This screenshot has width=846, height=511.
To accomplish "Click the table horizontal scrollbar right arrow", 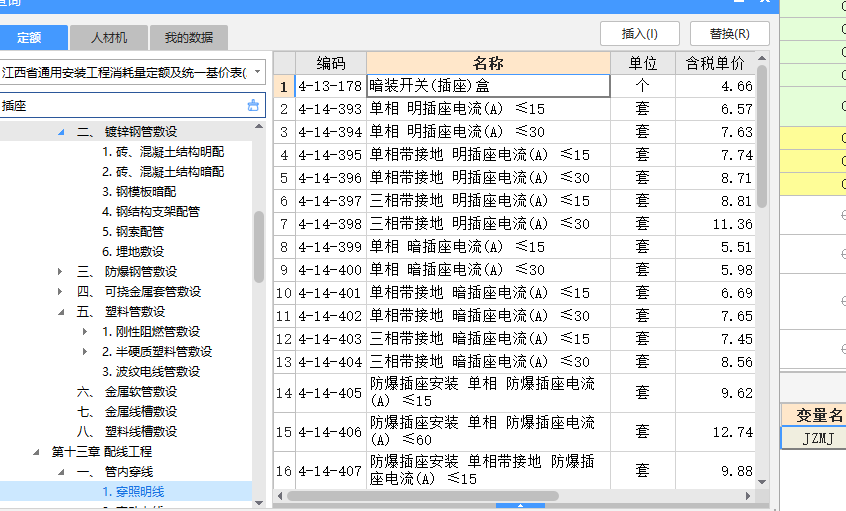I will click(x=748, y=495).
